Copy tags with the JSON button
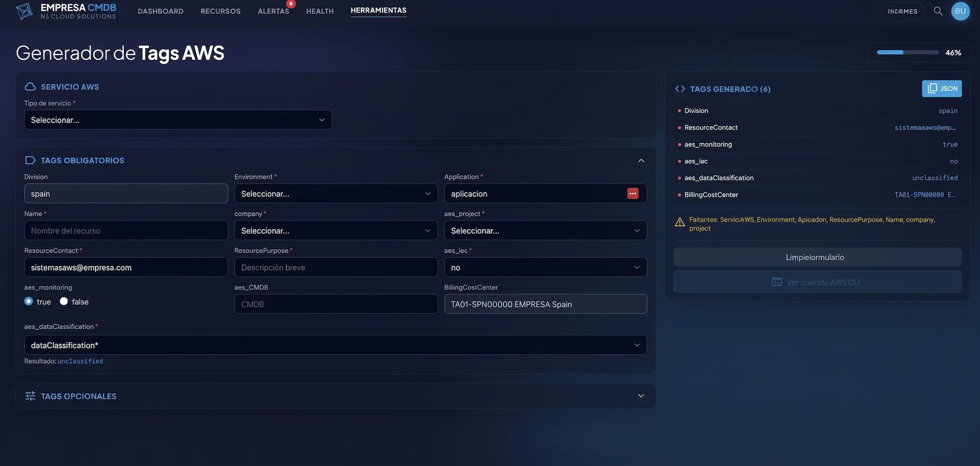This screenshot has width=980, height=466. [x=942, y=88]
